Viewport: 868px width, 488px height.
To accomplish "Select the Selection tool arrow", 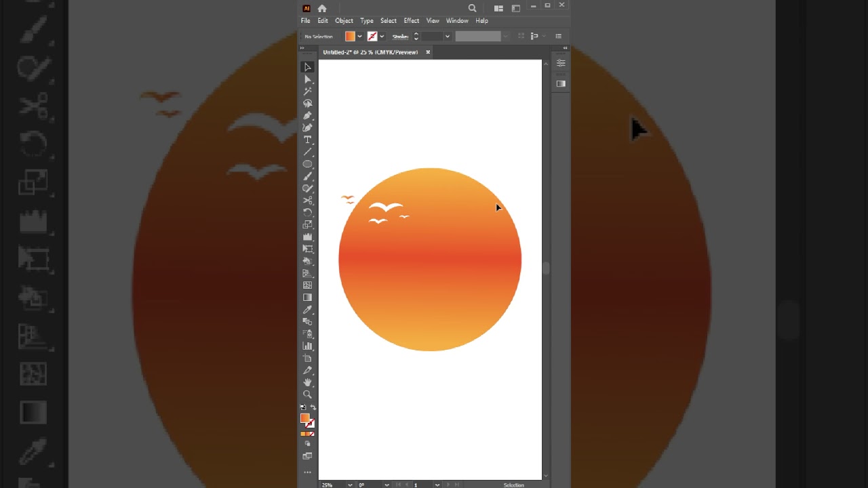I will [307, 67].
